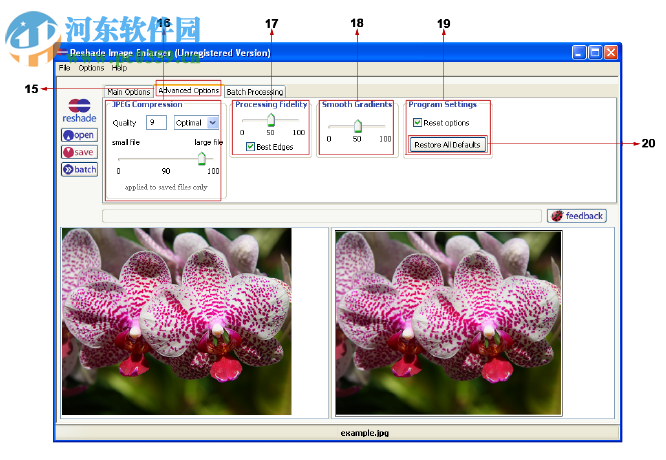
Task: Click the Program Settings group title
Action: [443, 104]
